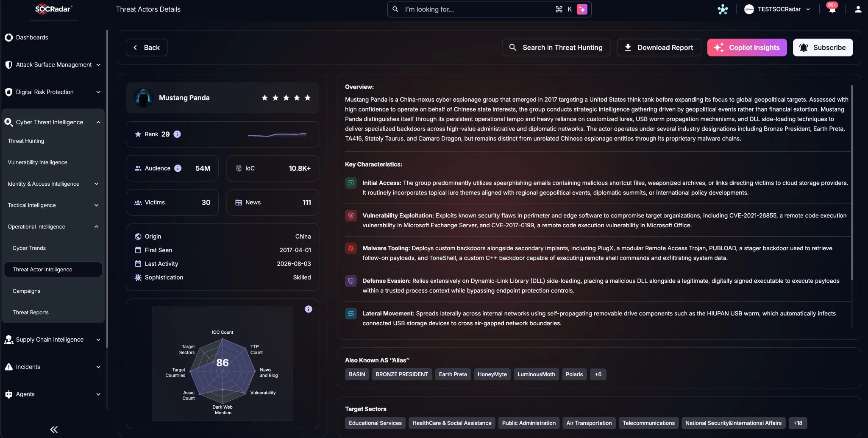This screenshot has width=868, height=438.
Task: Collapse sidebar with double chevron icon
Action: pyautogui.click(x=54, y=430)
